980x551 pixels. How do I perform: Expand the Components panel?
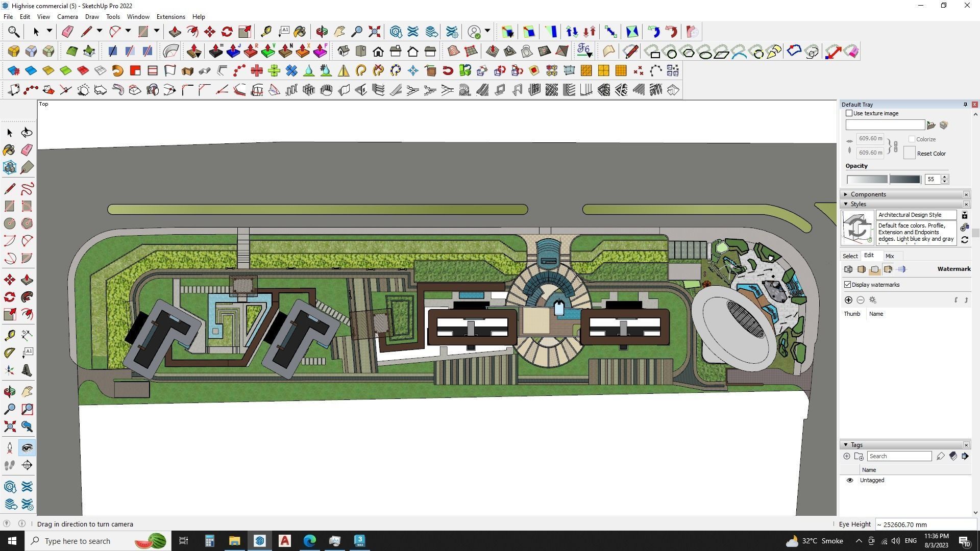click(846, 194)
